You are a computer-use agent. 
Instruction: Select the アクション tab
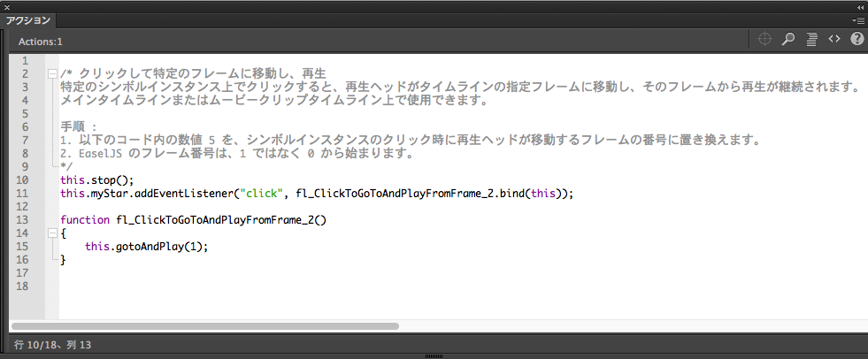tap(27, 21)
